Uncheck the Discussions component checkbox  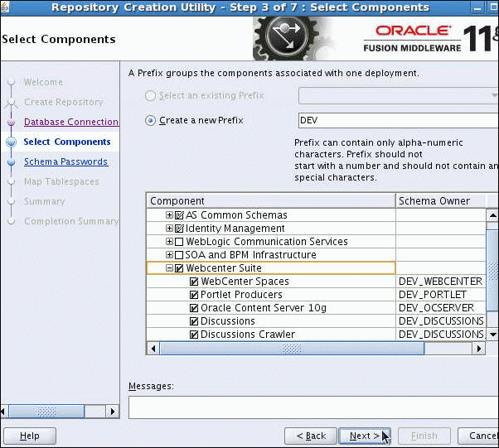pos(194,321)
